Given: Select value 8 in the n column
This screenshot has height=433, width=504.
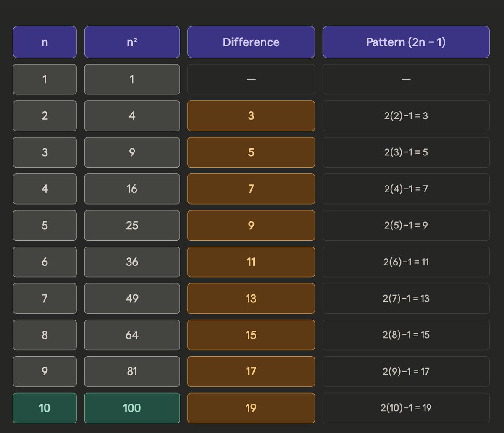Looking at the screenshot, I should click(45, 335).
